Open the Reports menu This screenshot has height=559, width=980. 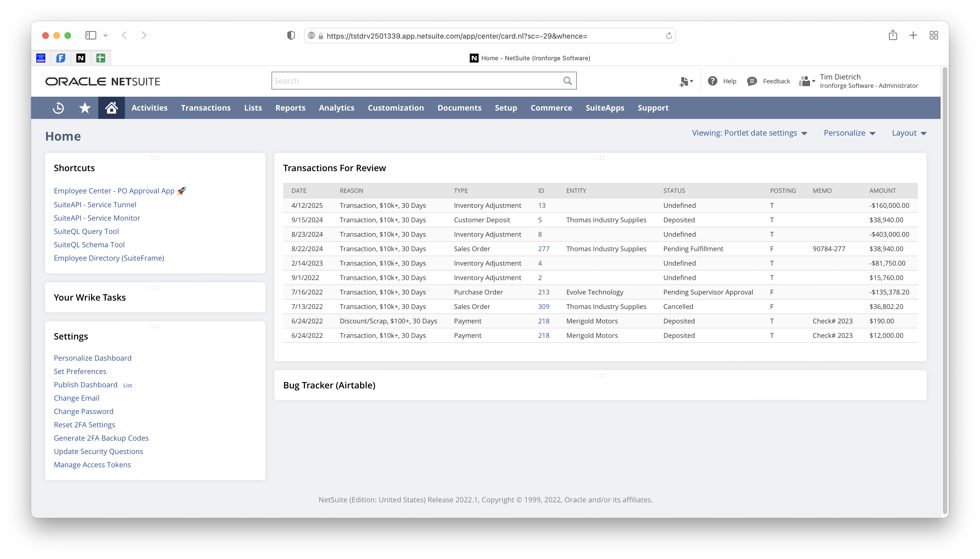click(x=290, y=108)
